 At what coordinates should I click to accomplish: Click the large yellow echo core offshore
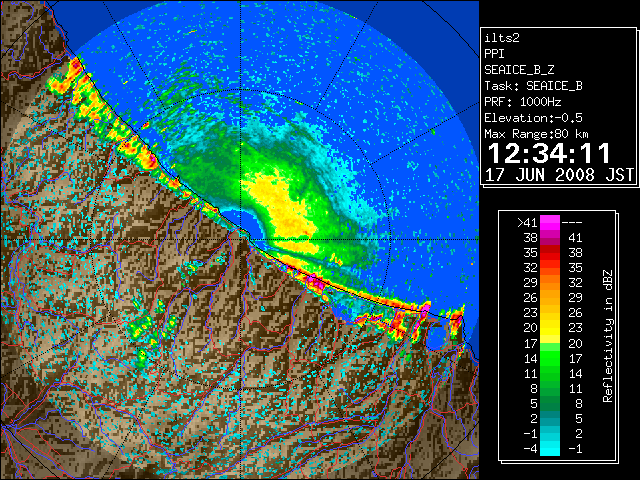pyautogui.click(x=286, y=208)
